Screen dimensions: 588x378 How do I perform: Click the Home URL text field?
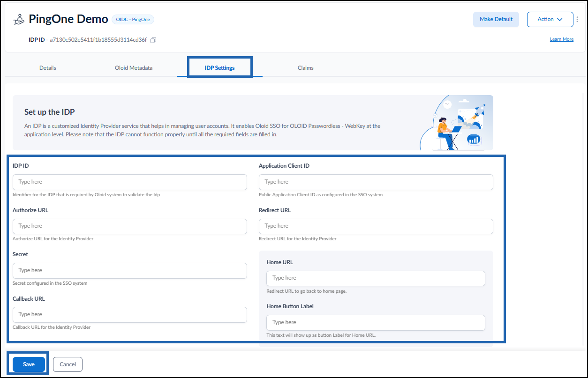(376, 278)
